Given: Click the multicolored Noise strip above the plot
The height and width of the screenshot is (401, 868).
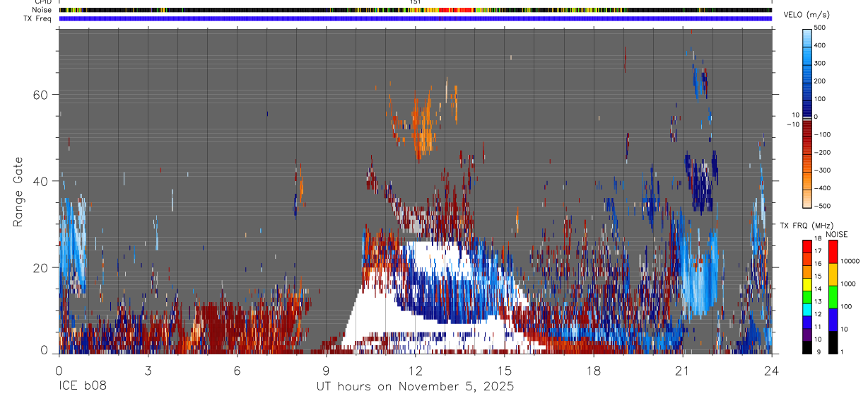Looking at the screenshot, I should point(416,11).
